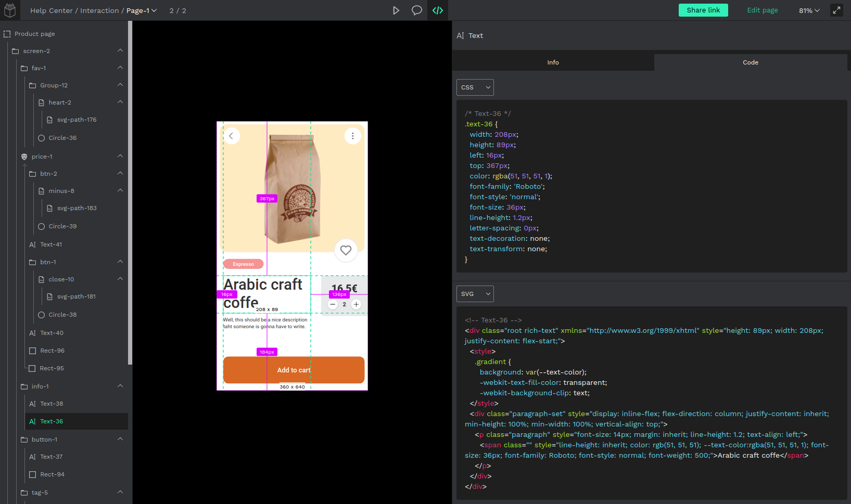
Task: Open the comments speech bubble icon
Action: [x=416, y=10]
